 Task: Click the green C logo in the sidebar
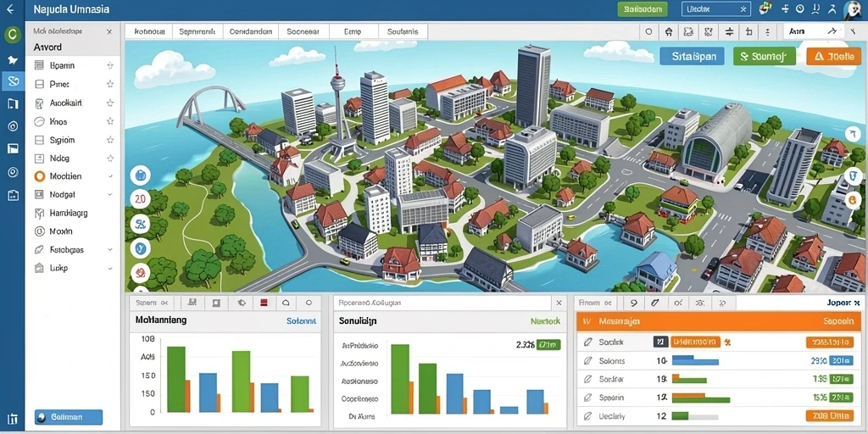click(x=12, y=36)
